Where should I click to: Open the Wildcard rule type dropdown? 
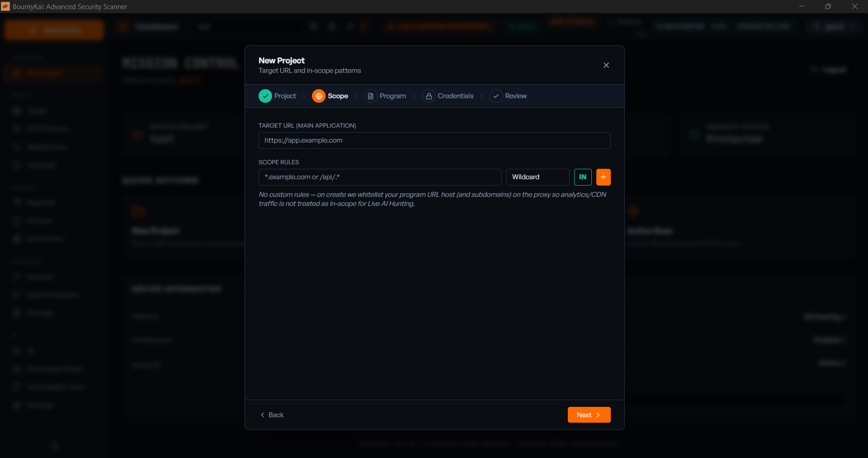click(537, 177)
